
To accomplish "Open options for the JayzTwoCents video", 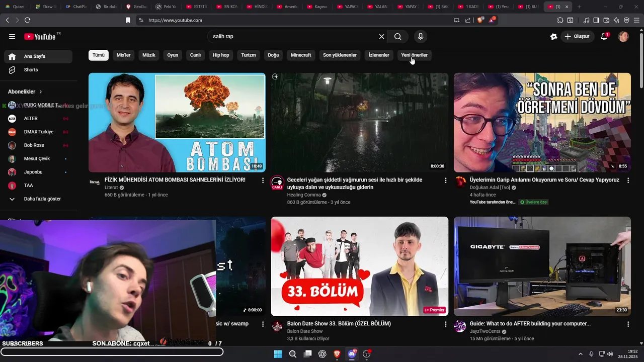I will point(628,324).
